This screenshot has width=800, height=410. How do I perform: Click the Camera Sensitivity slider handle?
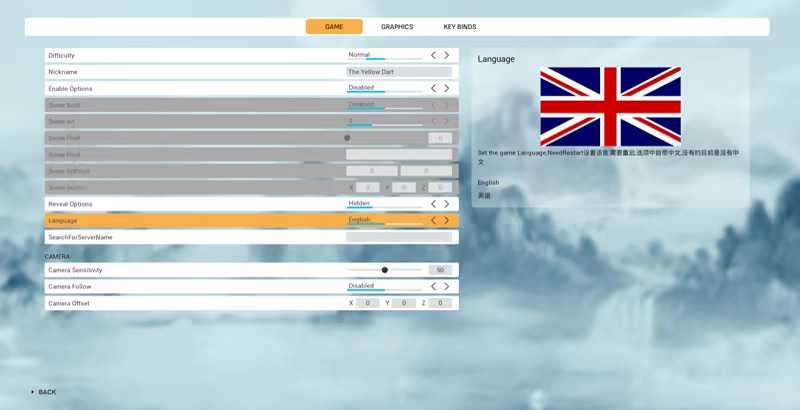pos(385,270)
